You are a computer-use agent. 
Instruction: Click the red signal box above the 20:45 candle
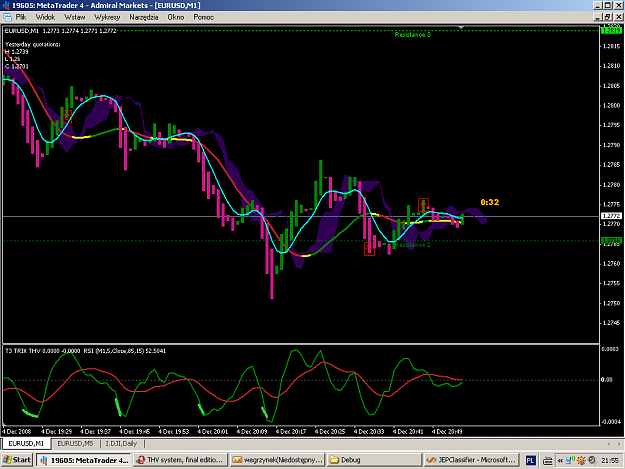point(423,205)
